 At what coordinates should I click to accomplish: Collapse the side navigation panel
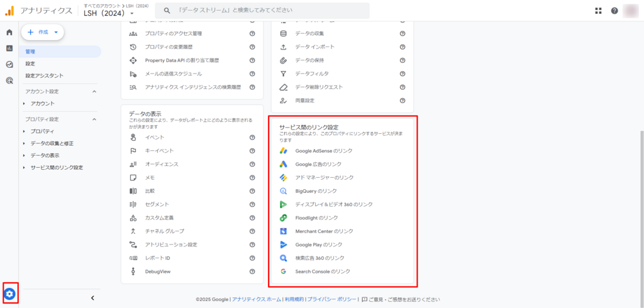pos(92,298)
